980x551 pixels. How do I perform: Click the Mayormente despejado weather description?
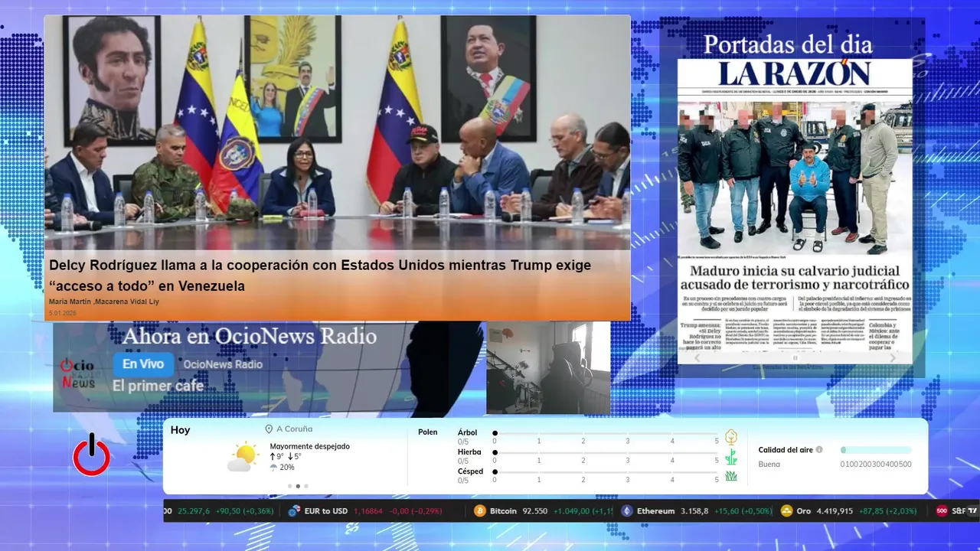pos(309,446)
